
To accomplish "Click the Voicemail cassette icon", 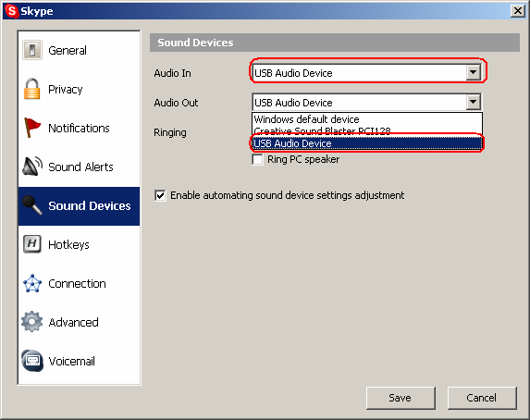I will pyautogui.click(x=32, y=361).
